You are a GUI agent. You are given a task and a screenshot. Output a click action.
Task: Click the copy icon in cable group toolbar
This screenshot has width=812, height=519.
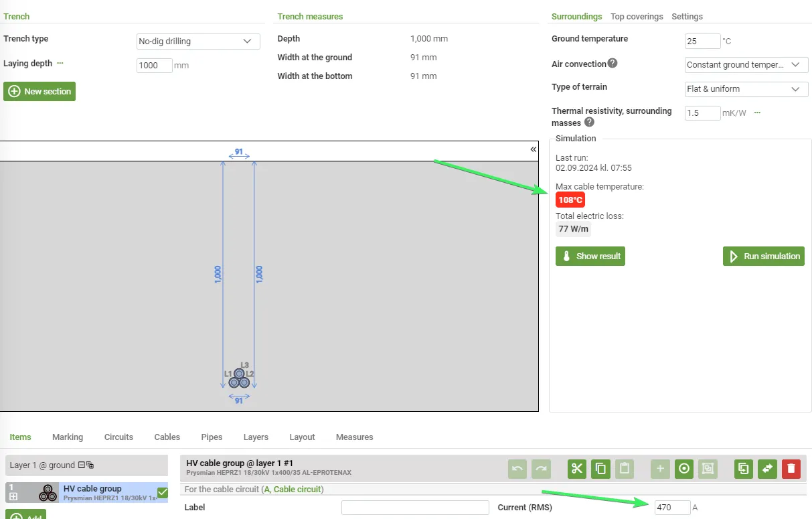point(600,469)
